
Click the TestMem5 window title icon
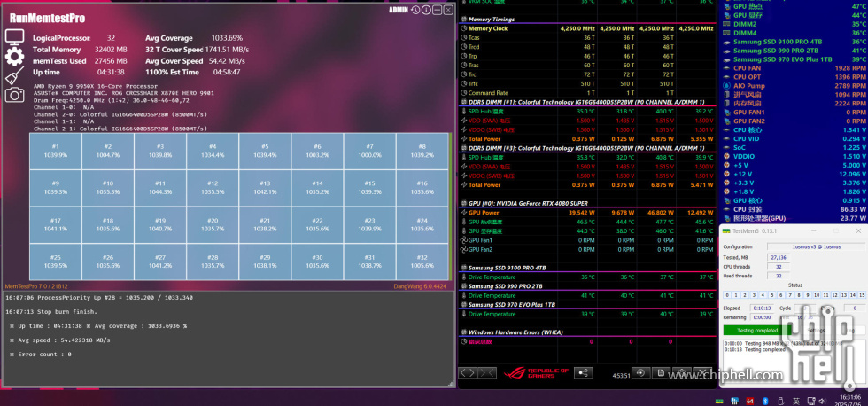tap(726, 230)
